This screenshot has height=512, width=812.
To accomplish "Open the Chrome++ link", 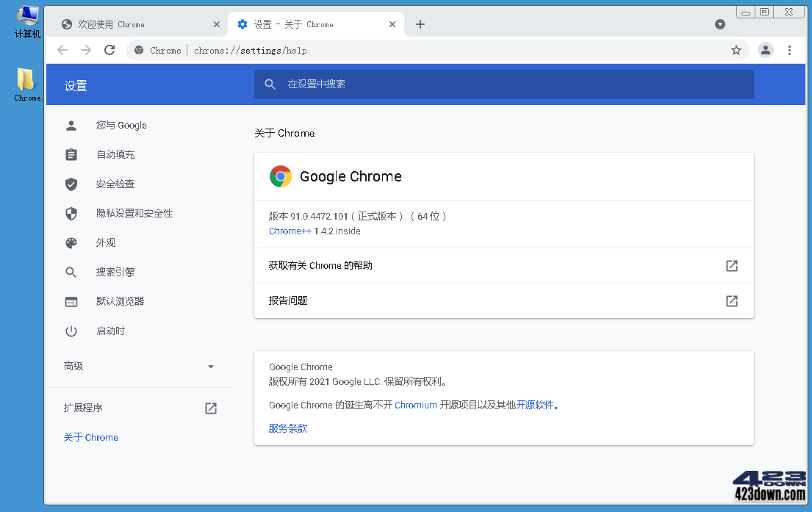I will click(290, 231).
